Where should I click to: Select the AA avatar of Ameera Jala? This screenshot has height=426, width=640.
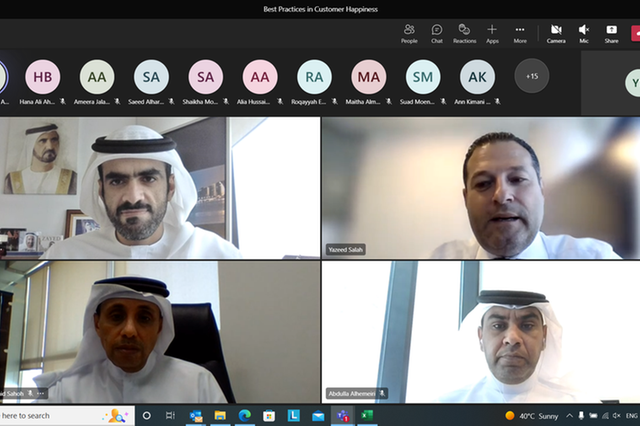coord(97,77)
